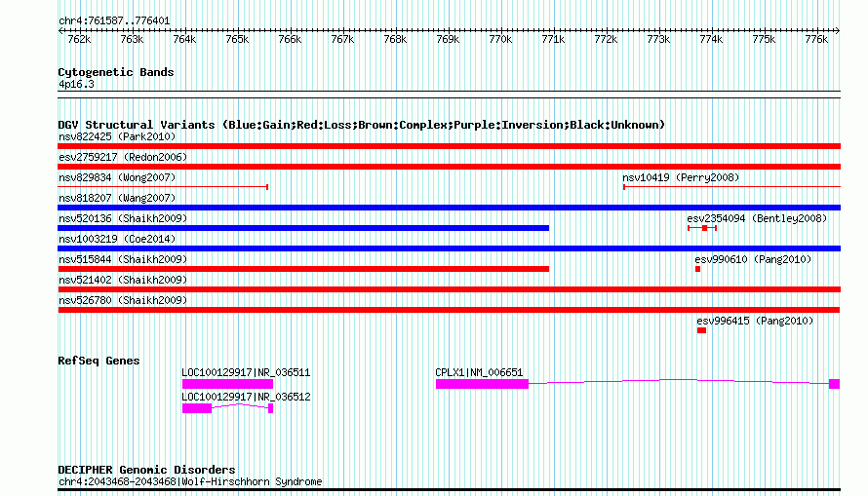Open the nsv822425 (Park2010) label
This screenshot has height=496, width=868.
tap(117, 136)
